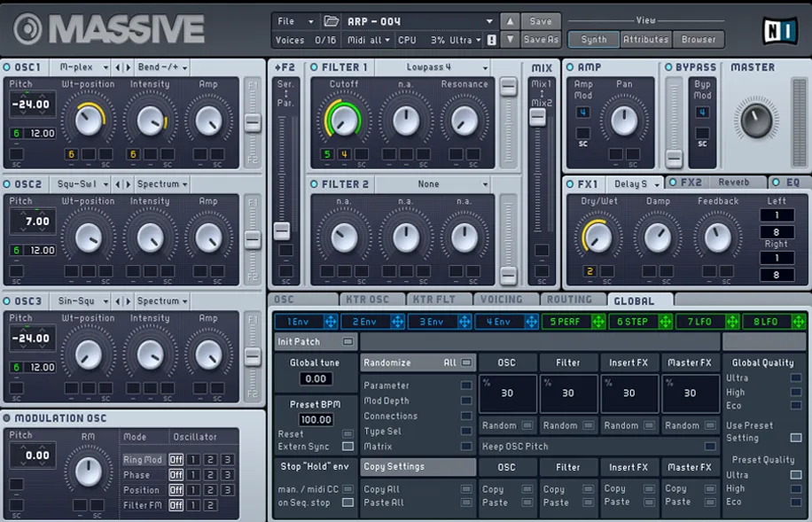Click the Synth view button
812x522 pixels.
(593, 39)
